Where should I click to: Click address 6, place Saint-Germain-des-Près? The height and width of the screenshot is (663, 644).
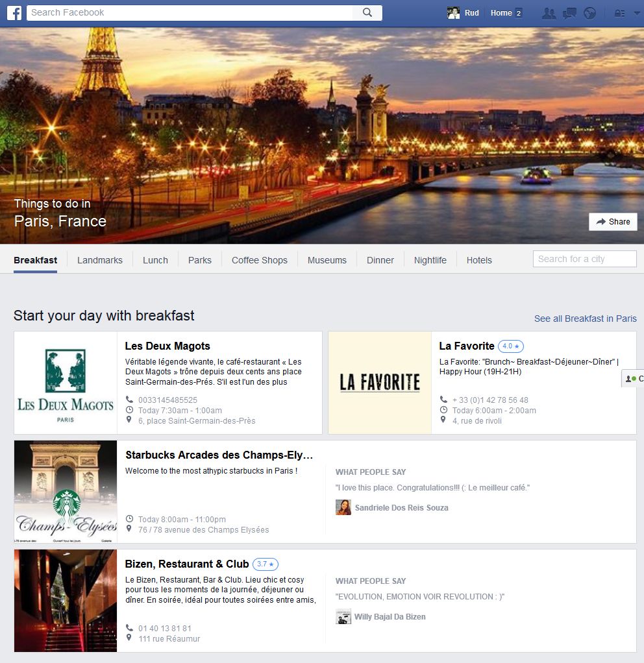[197, 421]
